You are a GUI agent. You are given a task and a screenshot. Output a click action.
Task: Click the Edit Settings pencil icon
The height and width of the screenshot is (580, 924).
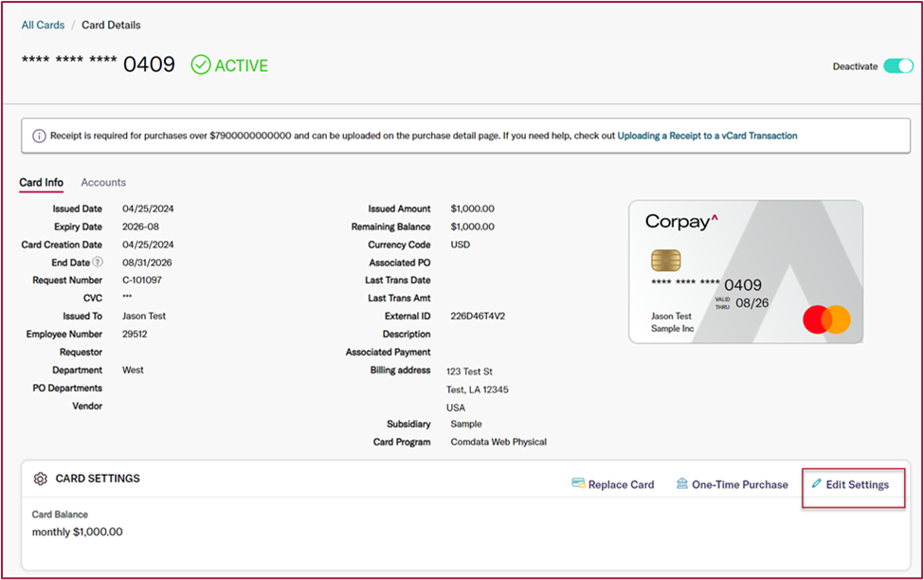817,483
